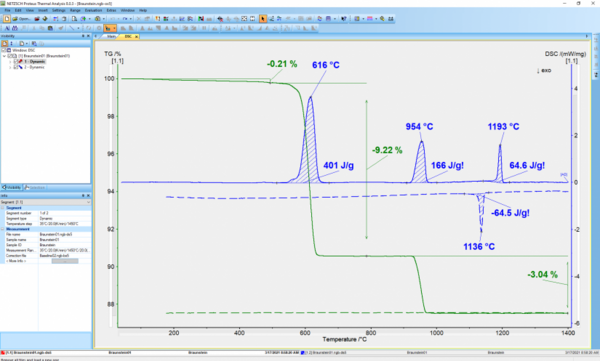Select the 401 J/g area label

(x=339, y=165)
